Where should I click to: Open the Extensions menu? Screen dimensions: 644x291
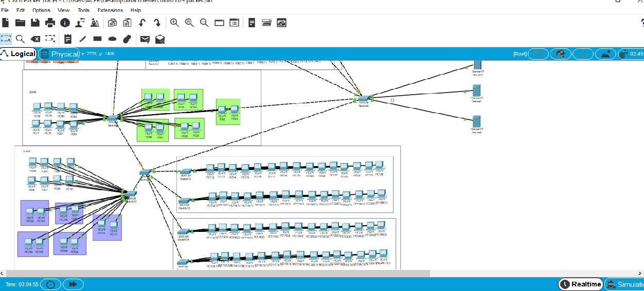[110, 10]
